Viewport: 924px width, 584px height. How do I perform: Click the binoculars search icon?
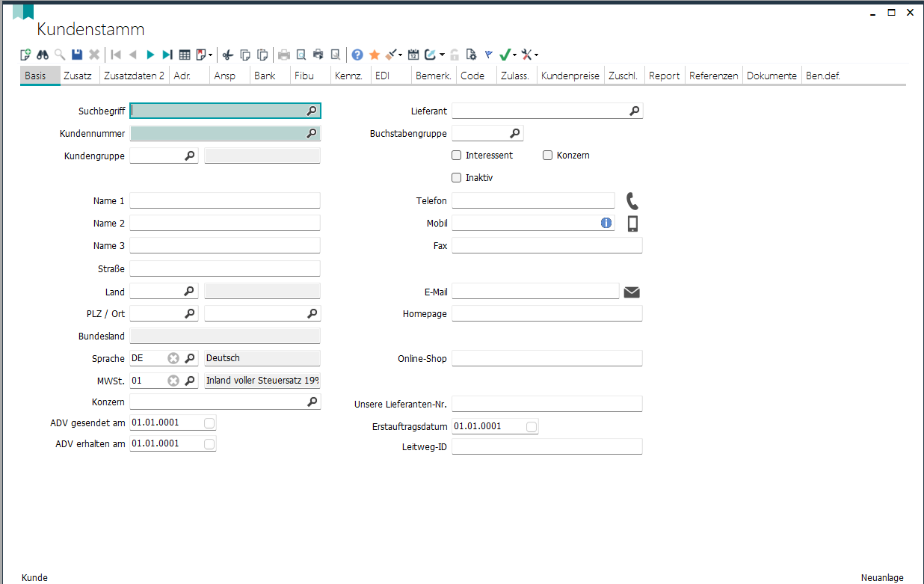(x=43, y=55)
